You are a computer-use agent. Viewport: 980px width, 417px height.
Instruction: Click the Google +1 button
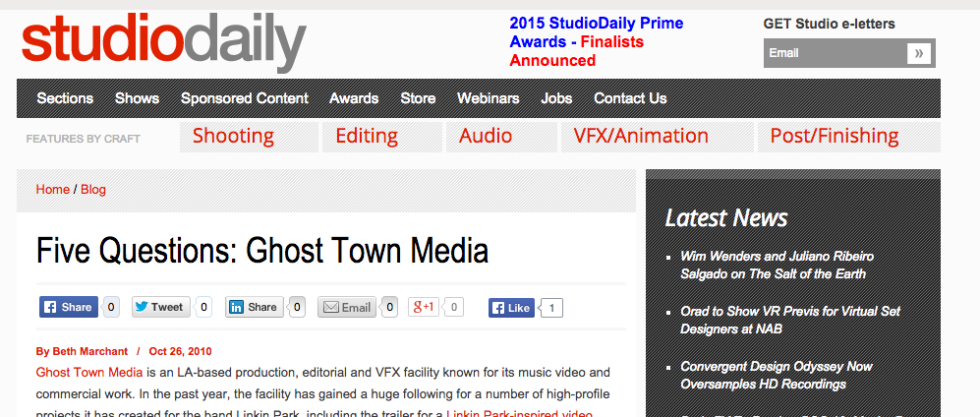[x=423, y=307]
